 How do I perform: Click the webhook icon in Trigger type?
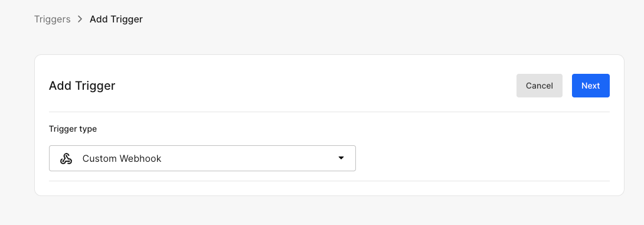[x=66, y=158]
